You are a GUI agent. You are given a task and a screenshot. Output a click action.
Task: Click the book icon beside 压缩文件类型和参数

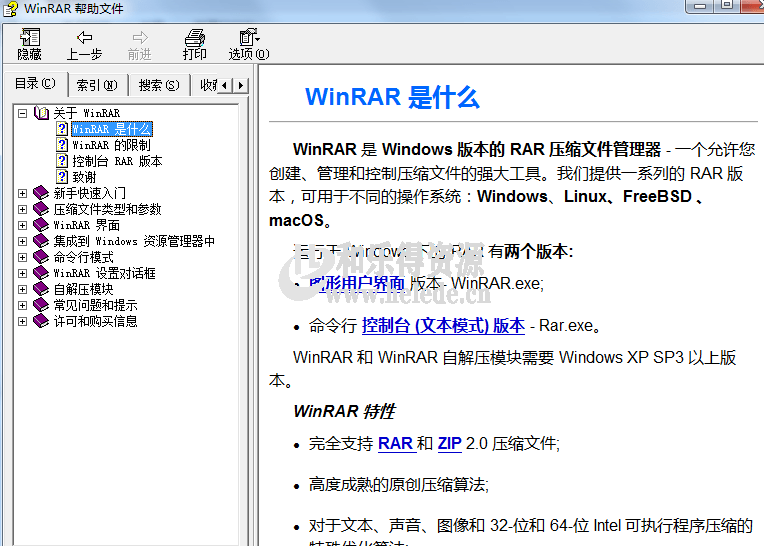[x=41, y=209]
